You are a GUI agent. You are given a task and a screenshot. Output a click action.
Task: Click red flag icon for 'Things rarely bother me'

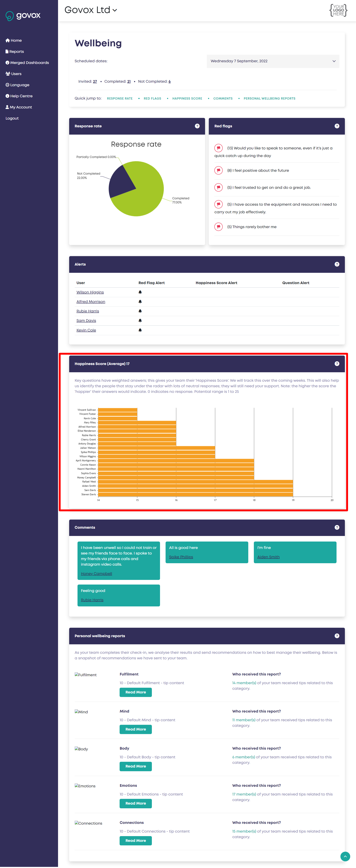[218, 227]
